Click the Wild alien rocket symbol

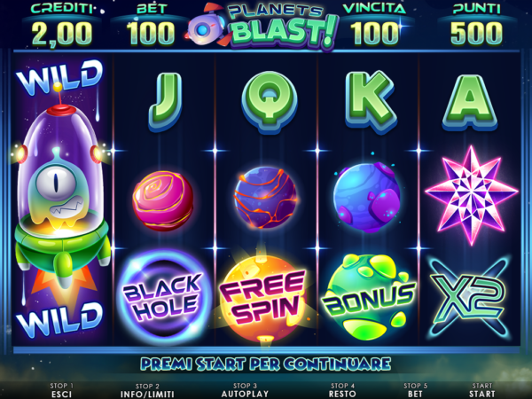pos(62,200)
